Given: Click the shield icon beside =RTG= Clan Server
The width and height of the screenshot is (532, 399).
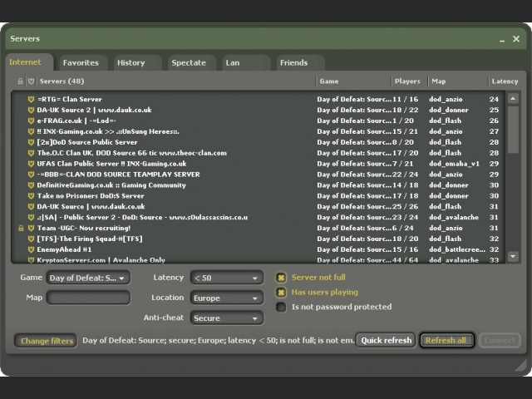Looking at the screenshot, I should click(32, 100).
